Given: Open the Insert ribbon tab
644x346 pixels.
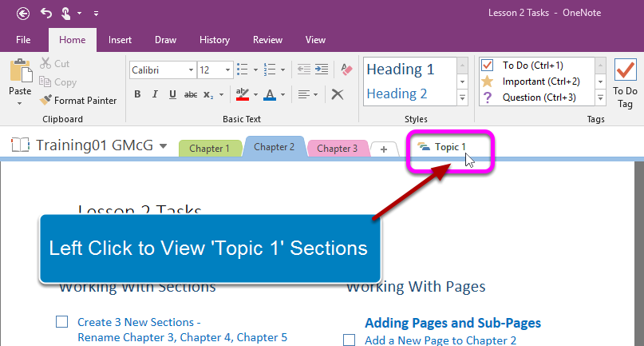Looking at the screenshot, I should click(x=120, y=40).
